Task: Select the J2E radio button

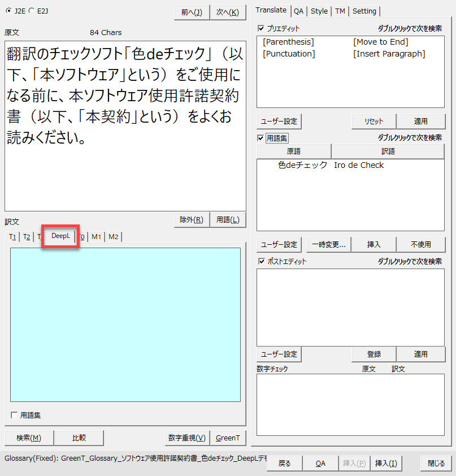Action: click(8, 11)
